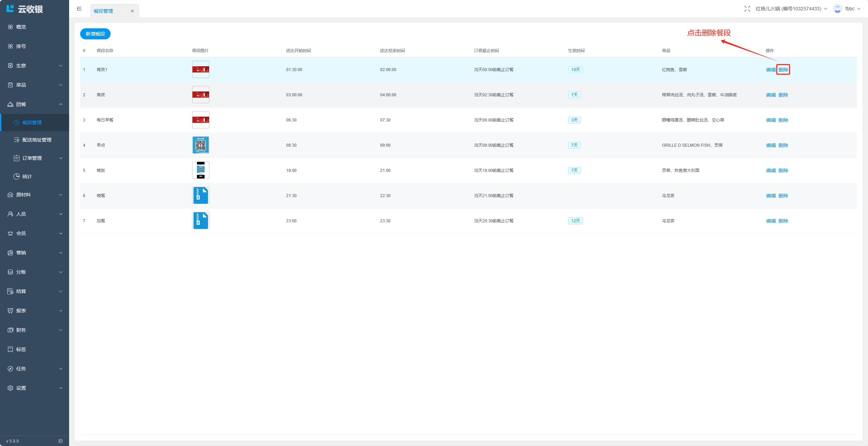Viewport: 868px width, 446px height.
Task: Select 餐段管理 in sidebar
Action: pyautogui.click(x=32, y=123)
